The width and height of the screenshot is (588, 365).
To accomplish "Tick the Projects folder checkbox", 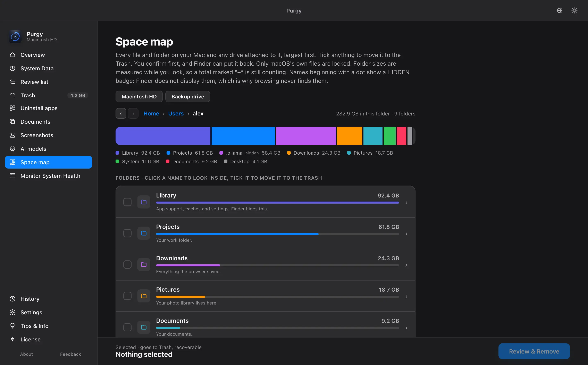I will [127, 233].
